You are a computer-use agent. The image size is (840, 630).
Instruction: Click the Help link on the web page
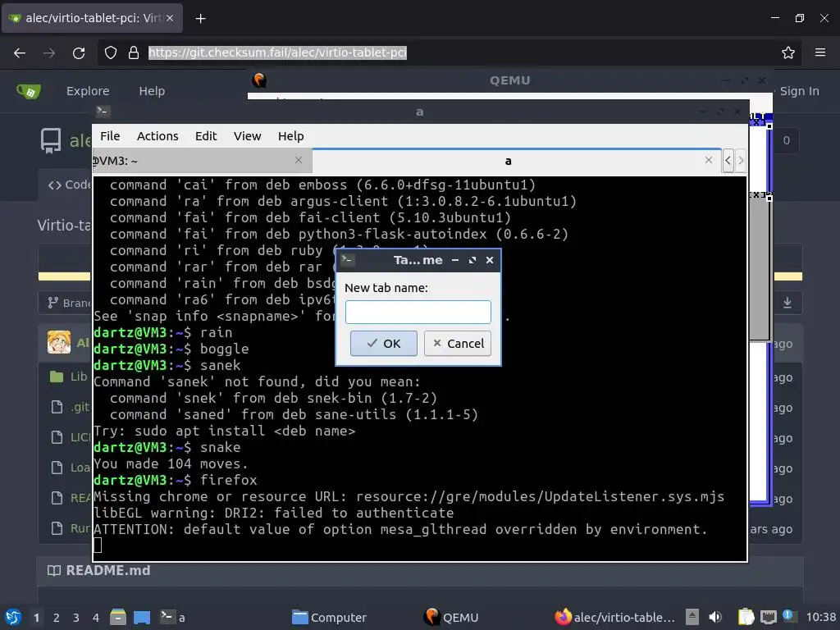152,91
